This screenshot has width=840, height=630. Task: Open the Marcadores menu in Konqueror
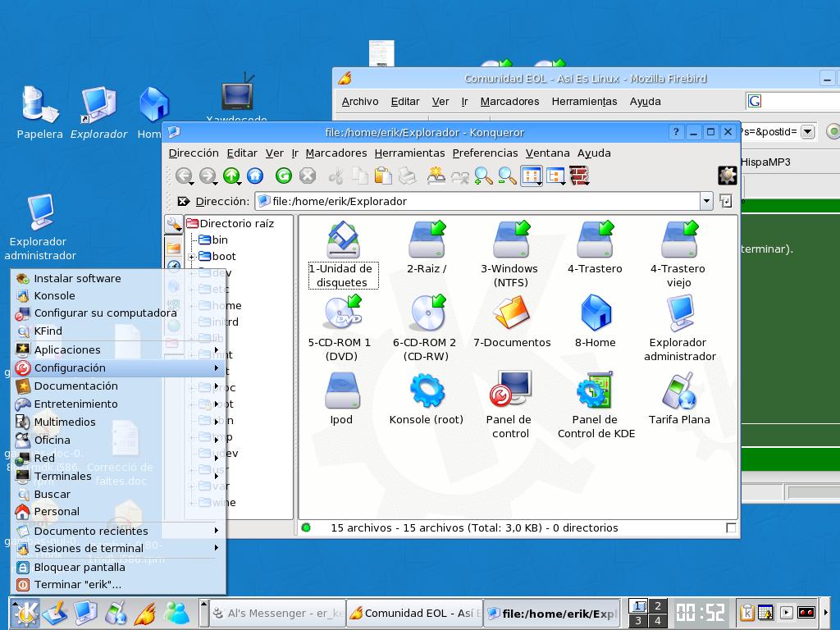(336, 153)
